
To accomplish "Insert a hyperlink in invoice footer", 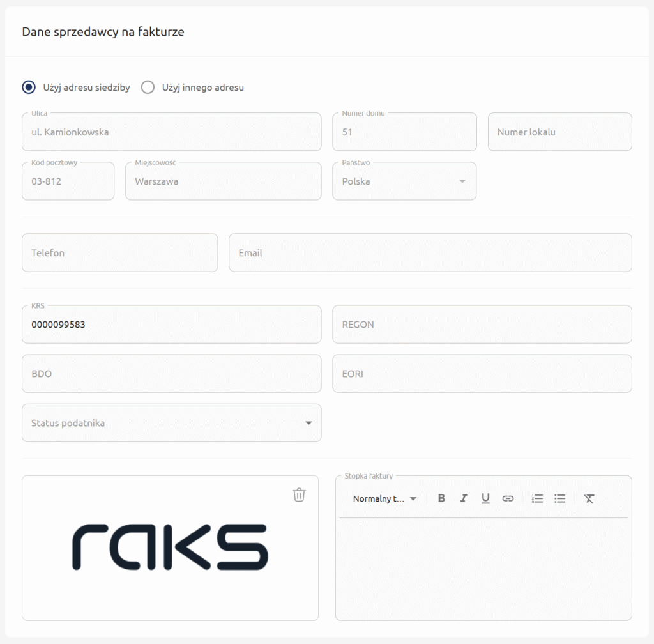I will click(508, 498).
